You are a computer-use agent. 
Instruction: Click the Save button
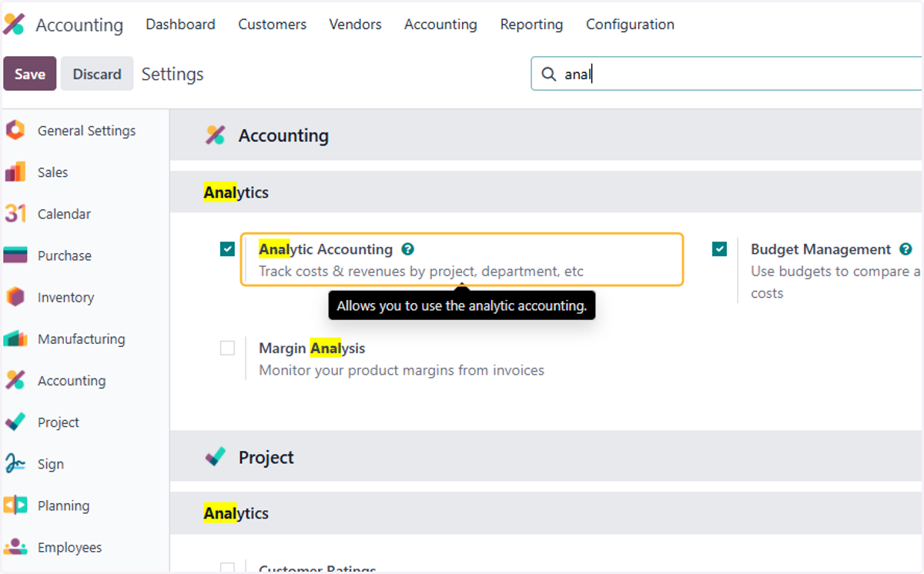(30, 74)
